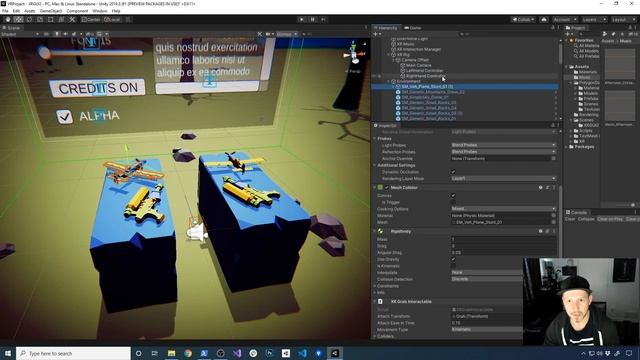Select the Hierarchy tab
Viewport: 640px width, 360px height.
coord(385,28)
